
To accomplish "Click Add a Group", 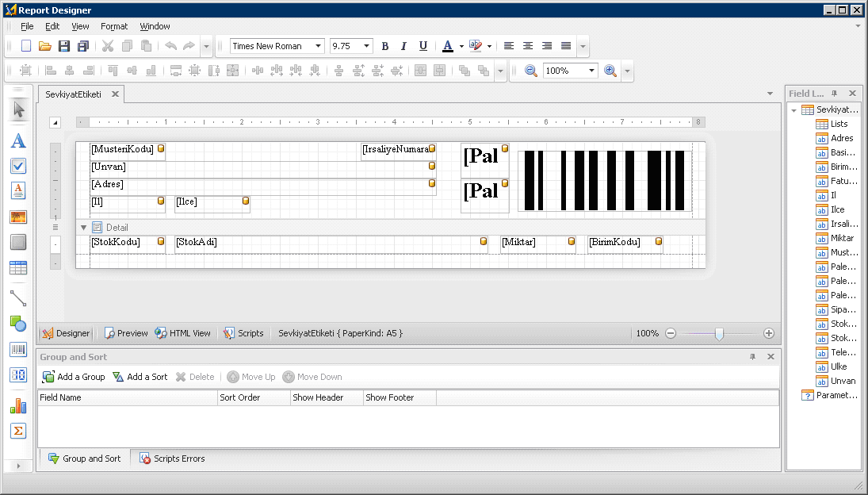I will coord(74,377).
